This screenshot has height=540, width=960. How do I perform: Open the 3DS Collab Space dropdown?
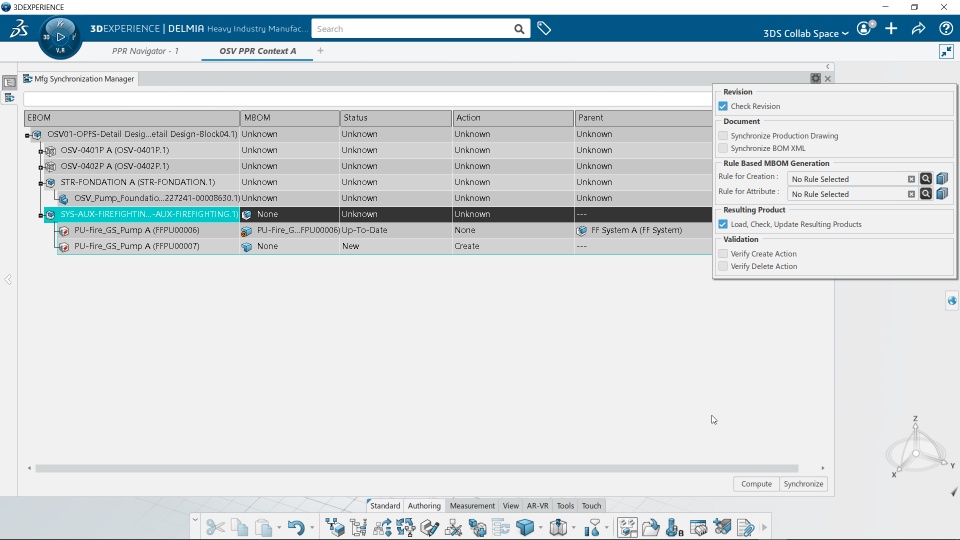806,33
